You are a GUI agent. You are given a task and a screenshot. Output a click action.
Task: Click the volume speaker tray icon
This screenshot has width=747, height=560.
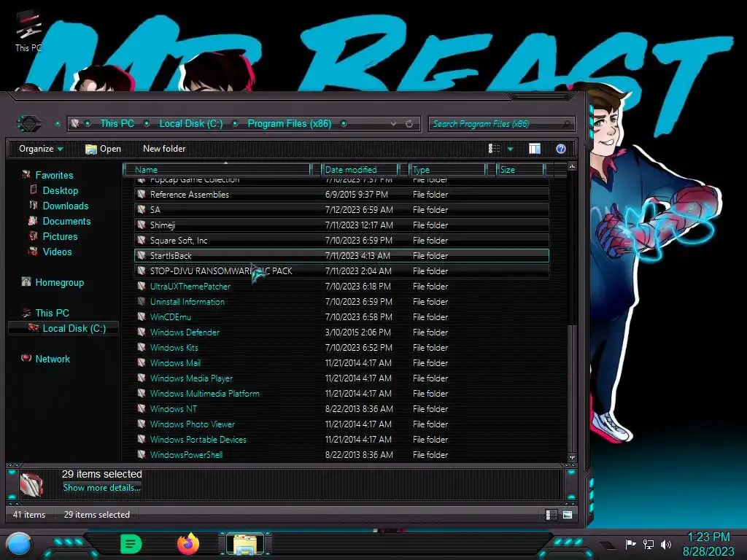(666, 544)
